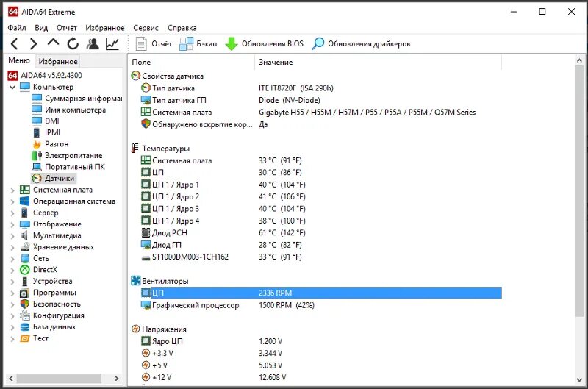The width and height of the screenshot is (588, 389).
Task: Open Обновления драйверов
Action: (361, 44)
